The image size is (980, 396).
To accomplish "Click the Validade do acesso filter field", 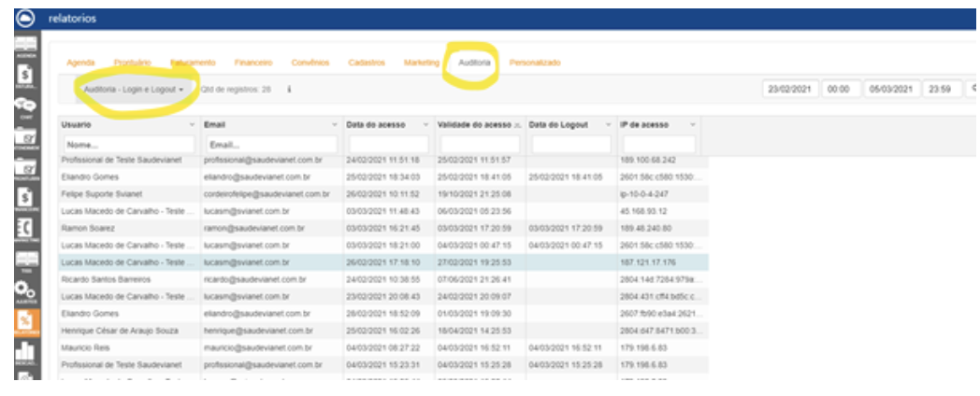I will [x=480, y=144].
